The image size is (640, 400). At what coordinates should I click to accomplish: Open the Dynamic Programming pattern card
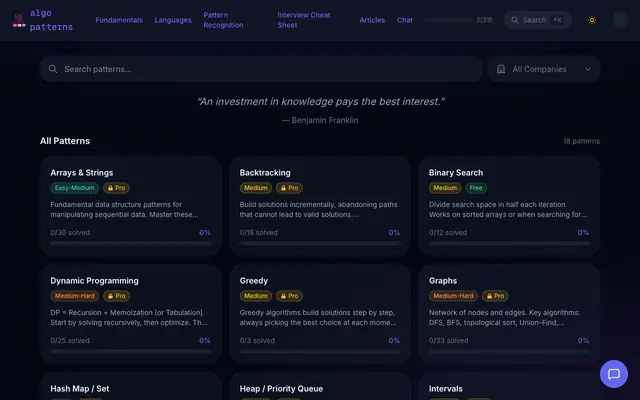tap(131, 314)
